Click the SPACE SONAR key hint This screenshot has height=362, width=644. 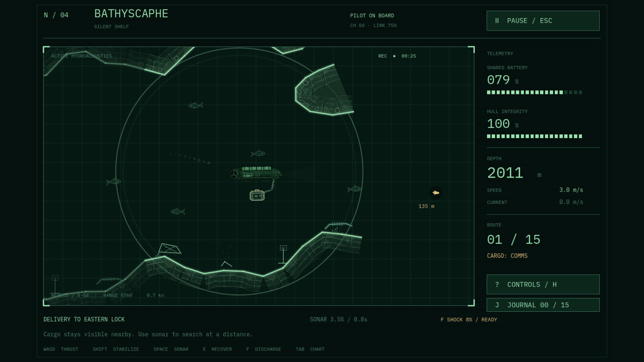pos(171,349)
